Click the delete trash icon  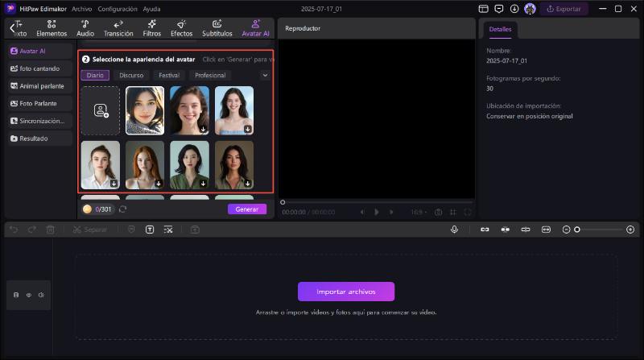pos(50,230)
